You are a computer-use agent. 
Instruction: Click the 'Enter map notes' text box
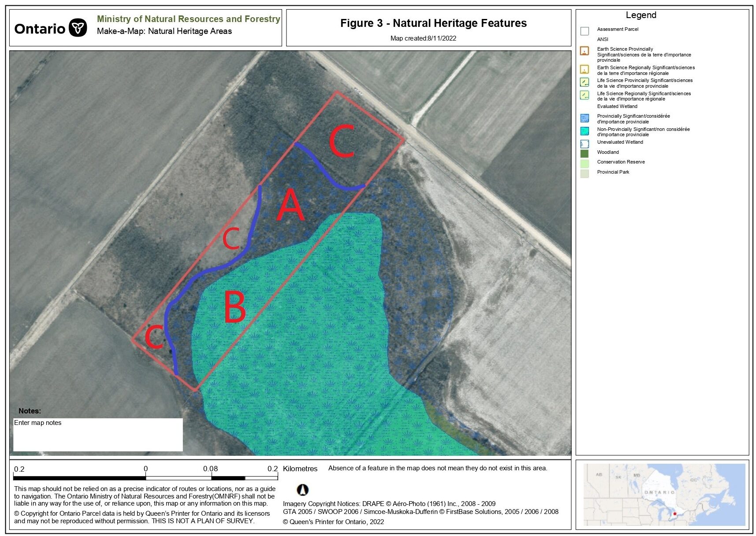[x=98, y=434]
